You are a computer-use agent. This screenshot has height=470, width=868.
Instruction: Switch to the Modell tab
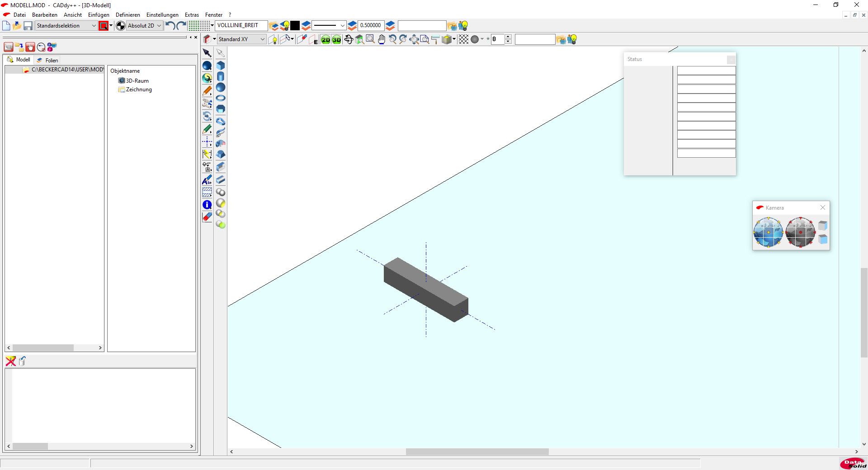point(19,60)
